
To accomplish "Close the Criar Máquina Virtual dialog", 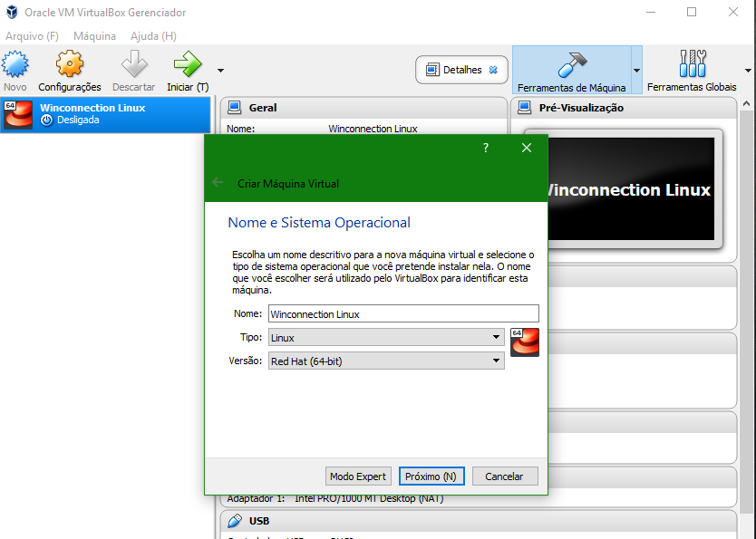I will 527,148.
